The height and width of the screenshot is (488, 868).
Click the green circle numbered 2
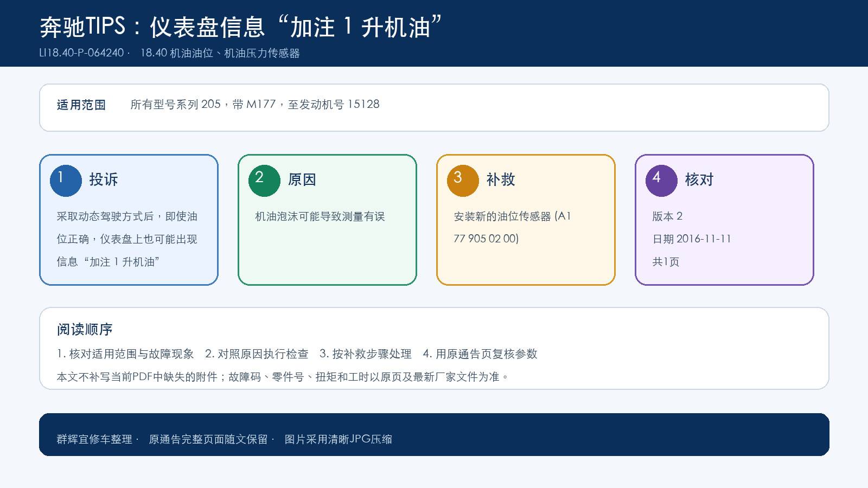(264, 181)
